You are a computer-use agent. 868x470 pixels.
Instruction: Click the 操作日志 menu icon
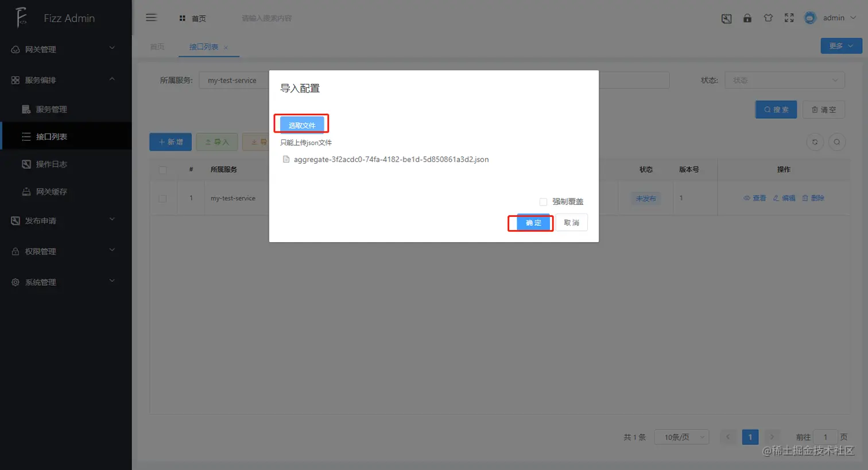[26, 164]
